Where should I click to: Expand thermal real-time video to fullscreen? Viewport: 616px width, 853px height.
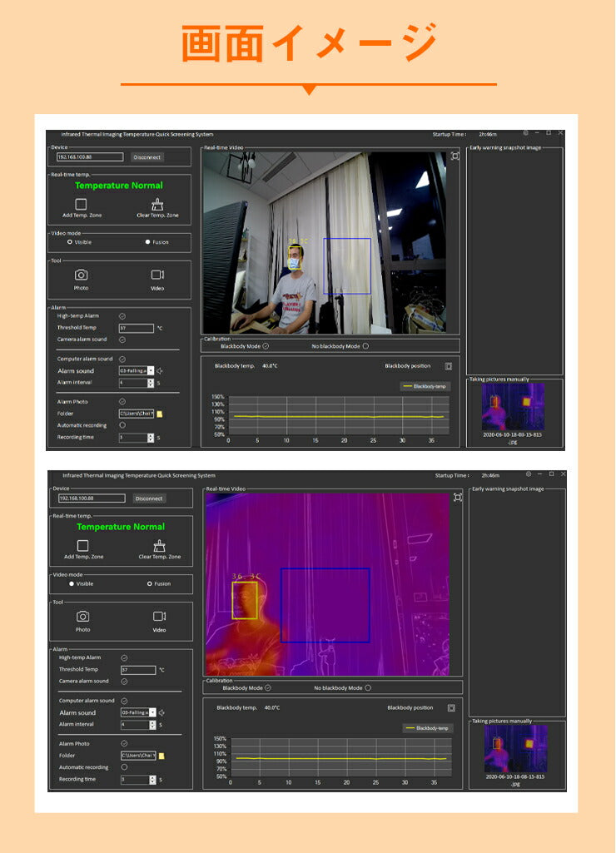pyautogui.click(x=458, y=498)
